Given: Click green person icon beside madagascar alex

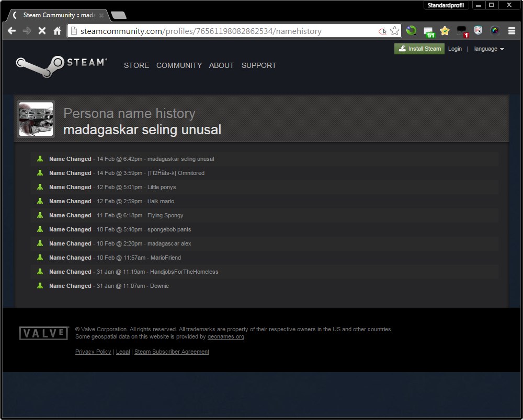Looking at the screenshot, I should 40,243.
